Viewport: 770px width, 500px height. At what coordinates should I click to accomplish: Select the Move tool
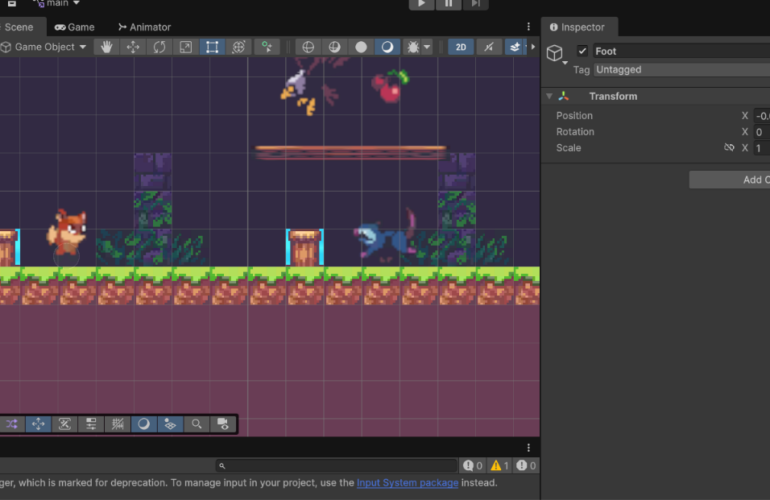(133, 47)
